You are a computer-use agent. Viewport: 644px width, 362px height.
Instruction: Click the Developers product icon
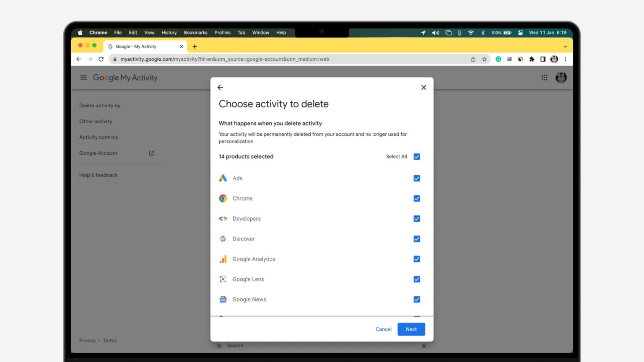pos(223,219)
